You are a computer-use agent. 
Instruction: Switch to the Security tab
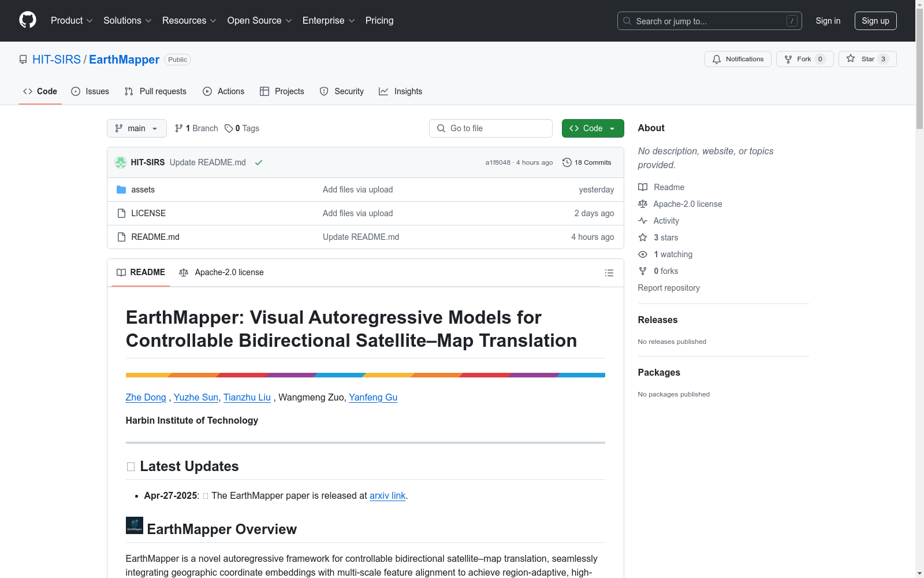(342, 91)
